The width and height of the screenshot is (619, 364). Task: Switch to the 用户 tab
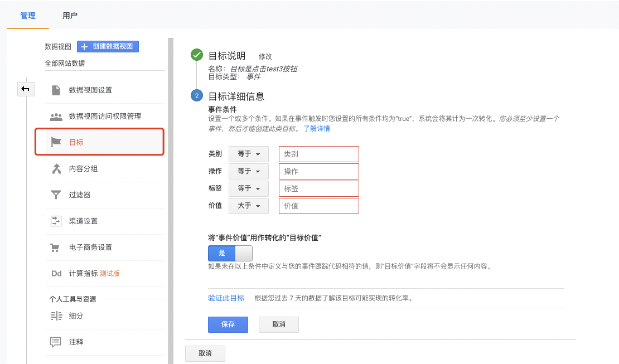pyautogui.click(x=70, y=16)
